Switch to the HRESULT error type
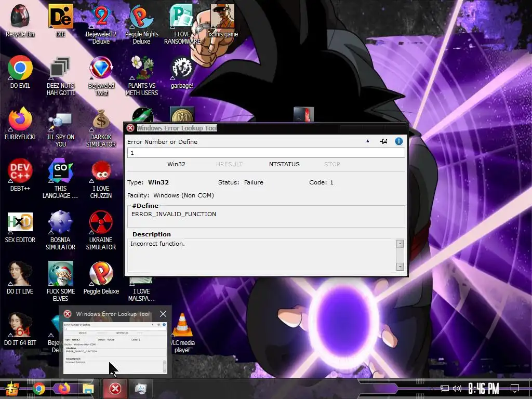 tap(229, 164)
